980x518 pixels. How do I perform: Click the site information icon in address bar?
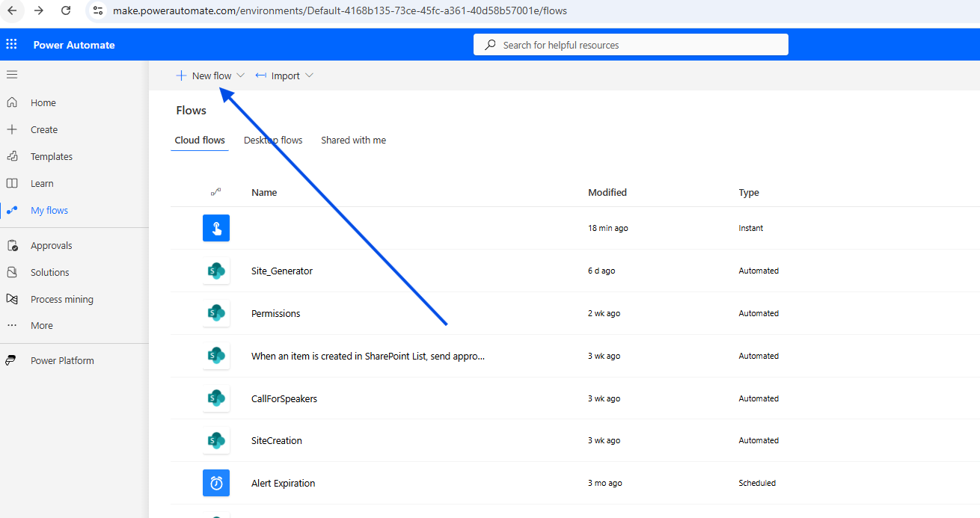98,11
